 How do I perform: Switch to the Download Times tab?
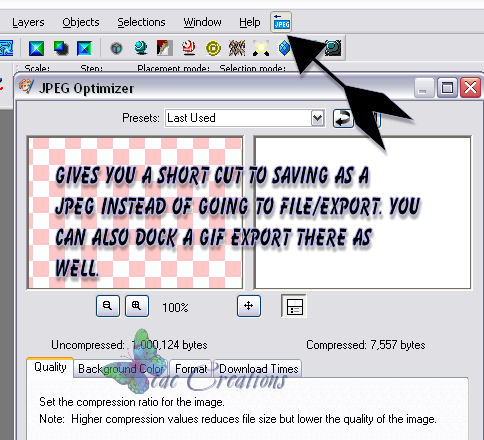pyautogui.click(x=258, y=369)
